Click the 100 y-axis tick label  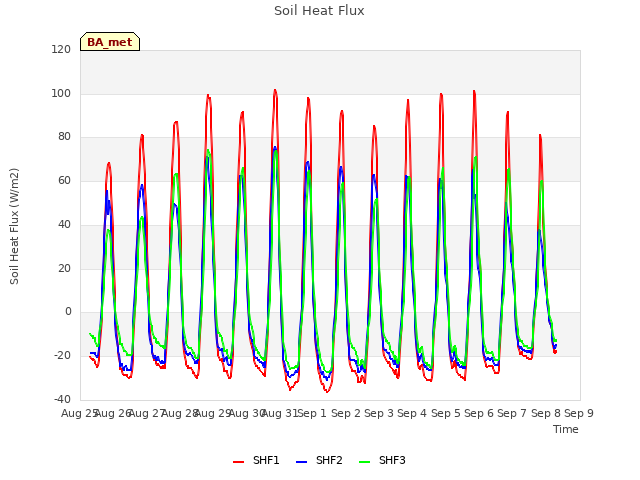61,93
